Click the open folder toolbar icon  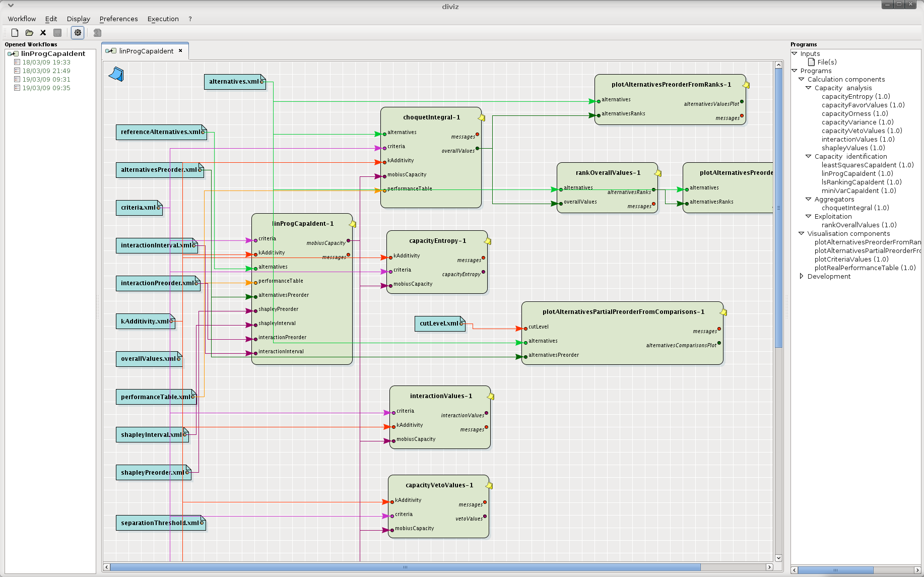pyautogui.click(x=29, y=33)
